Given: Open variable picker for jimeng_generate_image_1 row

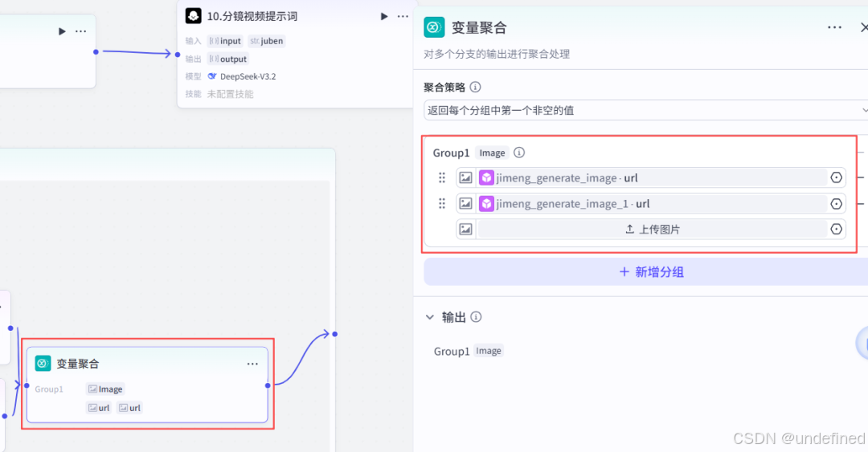Looking at the screenshot, I should 837,204.
